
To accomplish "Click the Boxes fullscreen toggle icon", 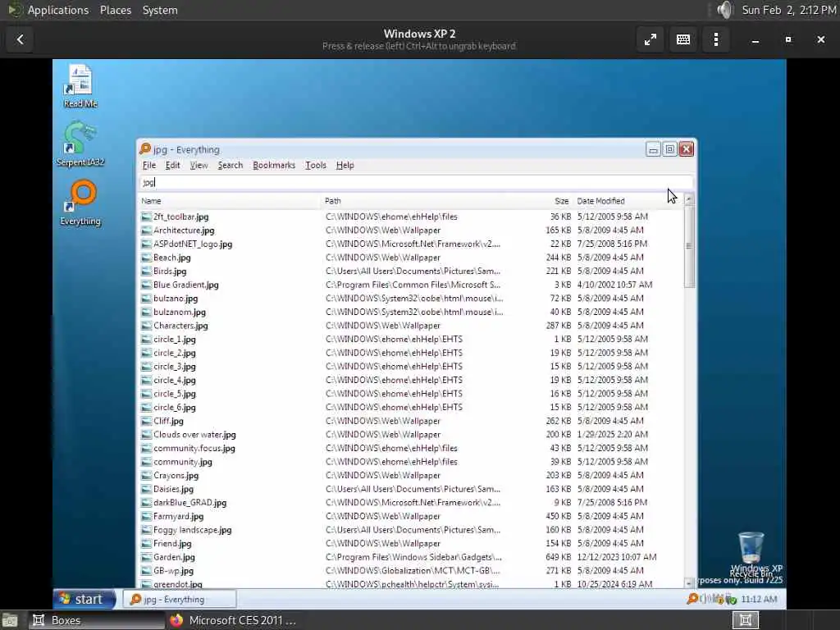I will pyautogui.click(x=651, y=39).
